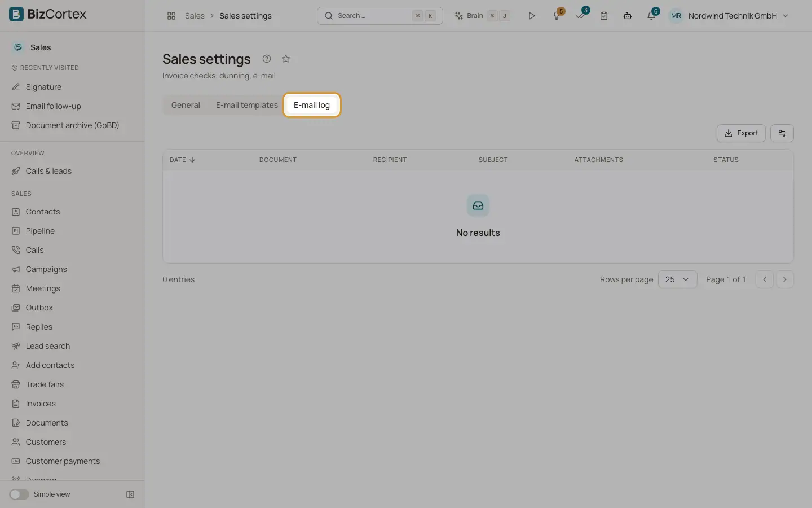Open Replies in sidebar
Image resolution: width=812 pixels, height=508 pixels.
pyautogui.click(x=72, y=327)
